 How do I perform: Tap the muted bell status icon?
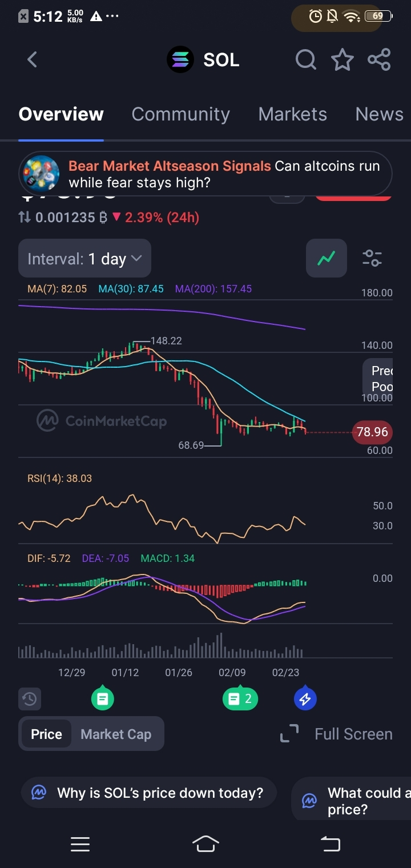tap(332, 17)
